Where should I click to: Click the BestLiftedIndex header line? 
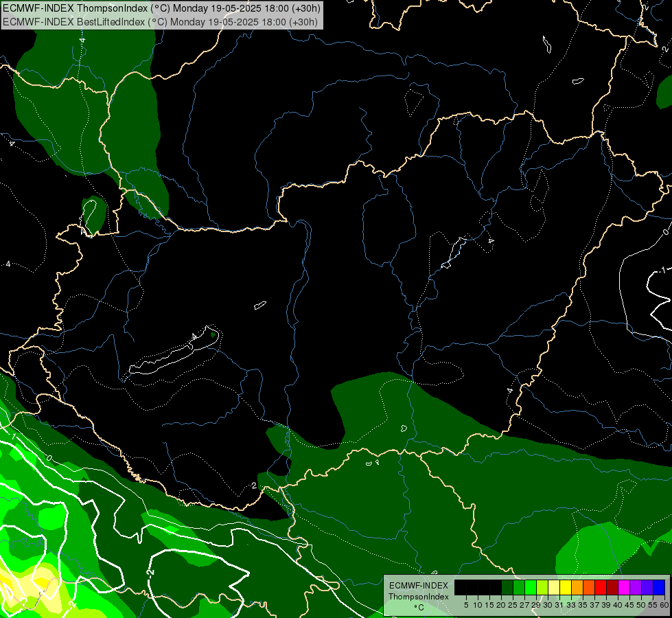point(161,22)
